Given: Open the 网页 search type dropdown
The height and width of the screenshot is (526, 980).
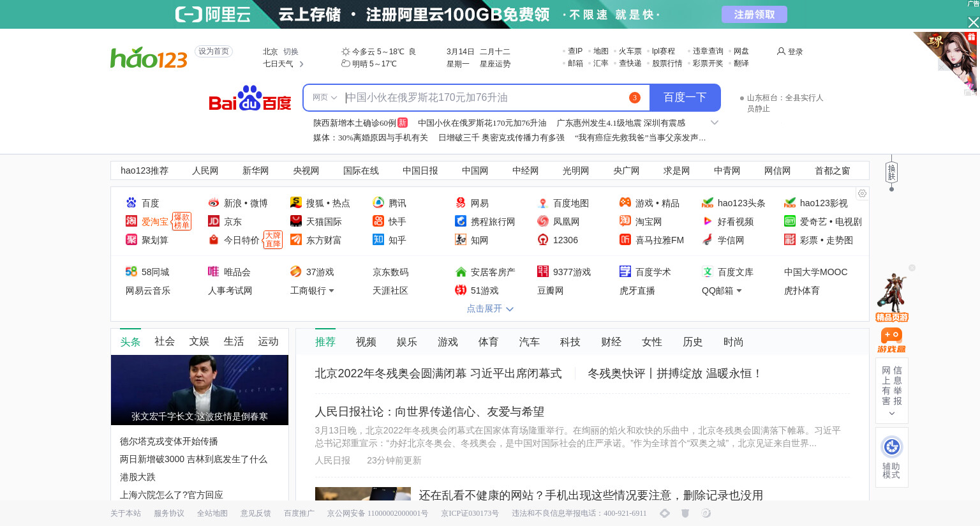Looking at the screenshot, I should pos(324,98).
